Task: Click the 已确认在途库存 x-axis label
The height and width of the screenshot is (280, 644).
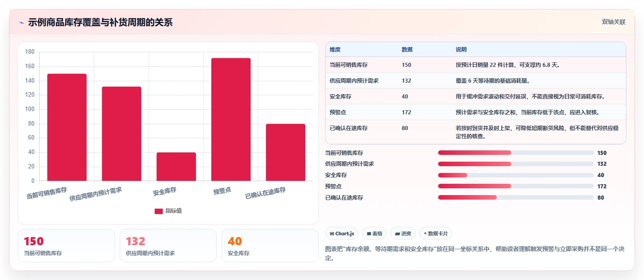Action: 266,193
